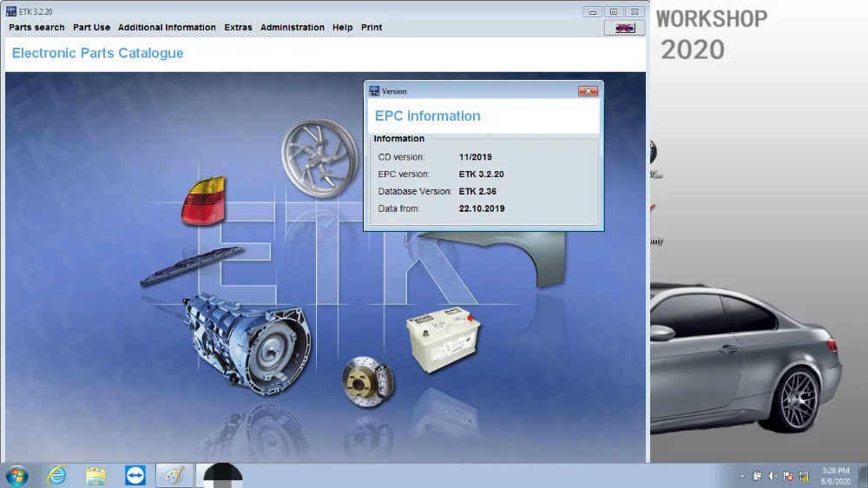Click the volume speaker tray icon
This screenshot has width=868, height=488.
[x=773, y=476]
